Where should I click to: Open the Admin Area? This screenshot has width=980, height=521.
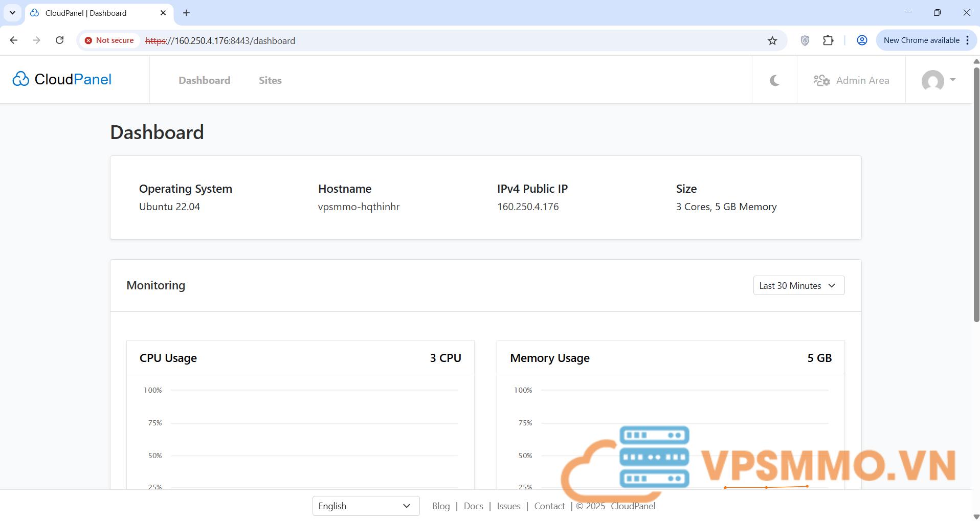coord(851,80)
